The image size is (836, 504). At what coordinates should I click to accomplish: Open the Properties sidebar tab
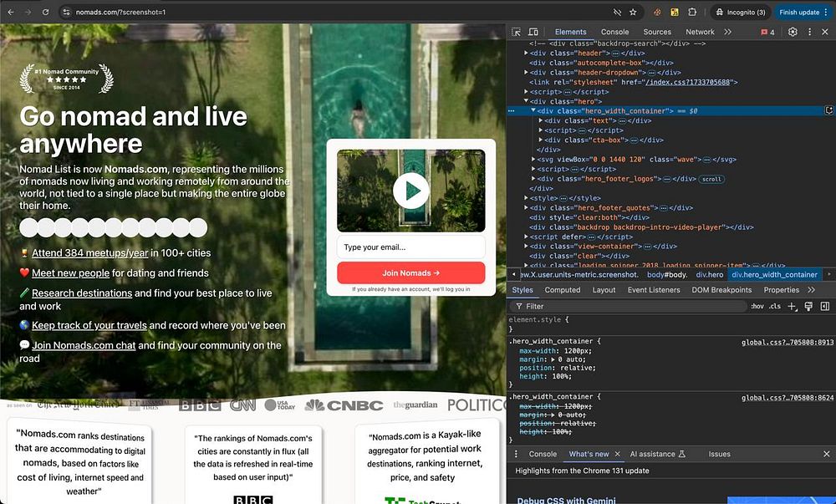[781, 290]
